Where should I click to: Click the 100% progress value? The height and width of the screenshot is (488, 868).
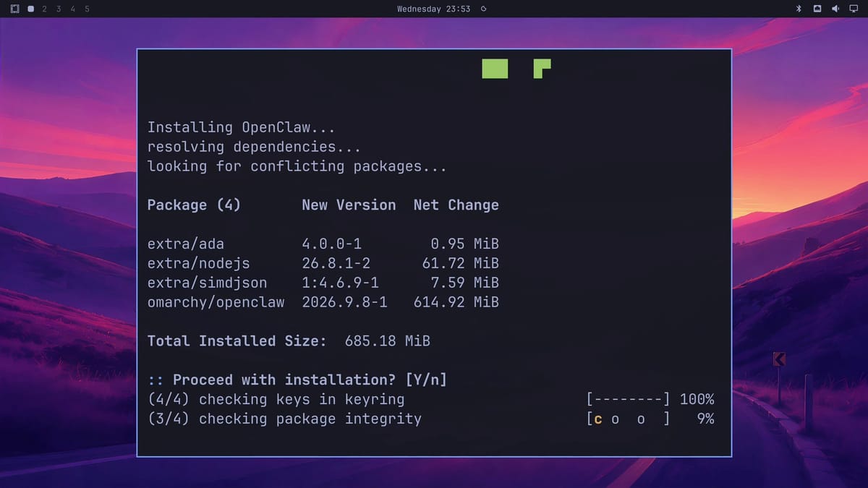click(x=697, y=399)
